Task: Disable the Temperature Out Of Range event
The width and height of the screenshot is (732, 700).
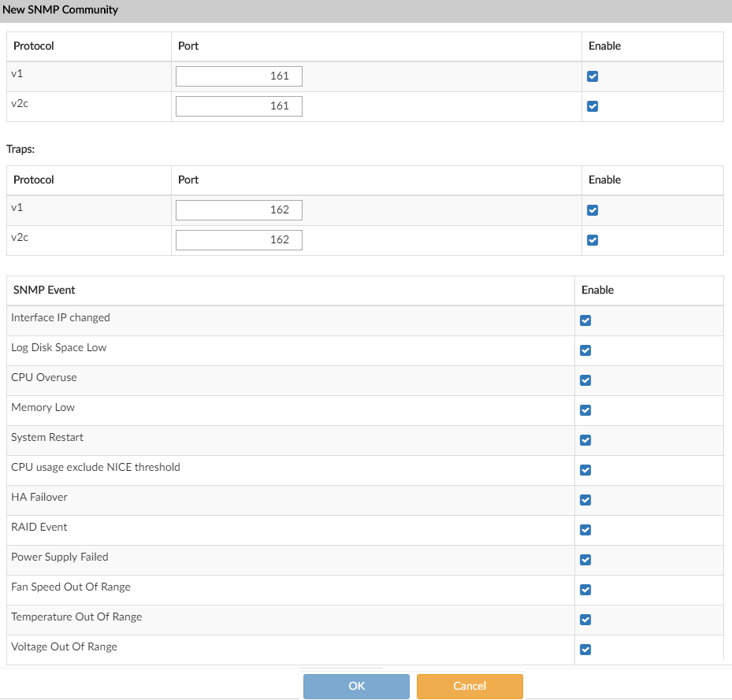Action: [585, 619]
